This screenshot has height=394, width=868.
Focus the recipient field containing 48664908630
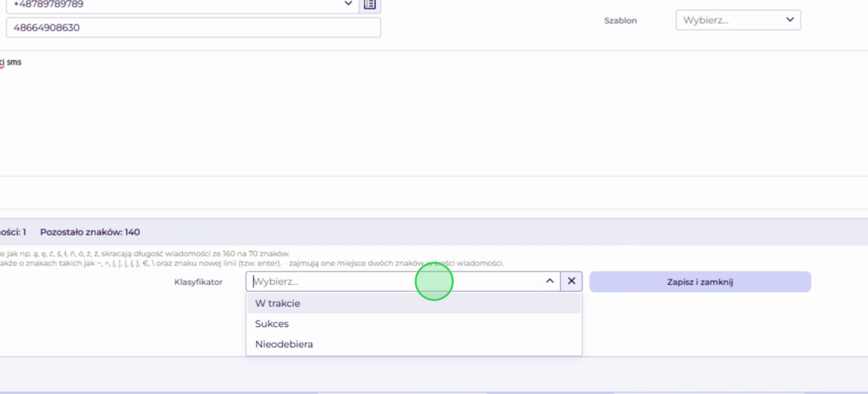pos(193,27)
